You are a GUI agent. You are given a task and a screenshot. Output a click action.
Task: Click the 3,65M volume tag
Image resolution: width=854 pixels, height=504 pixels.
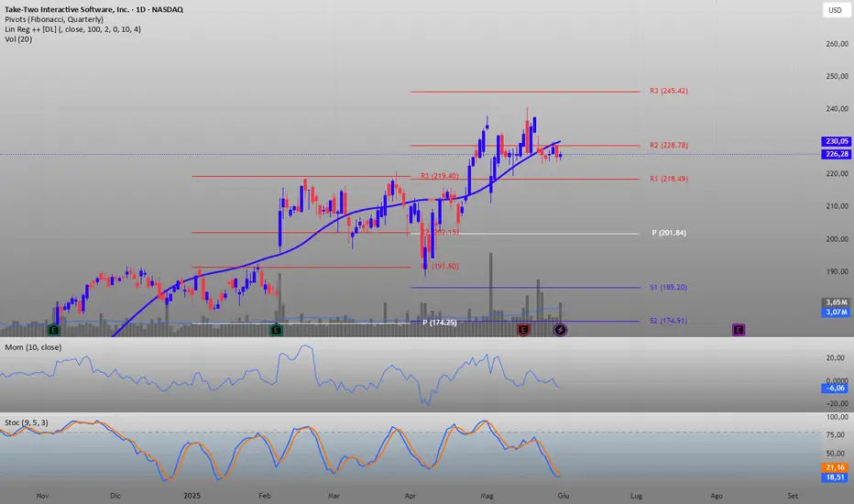pos(836,301)
